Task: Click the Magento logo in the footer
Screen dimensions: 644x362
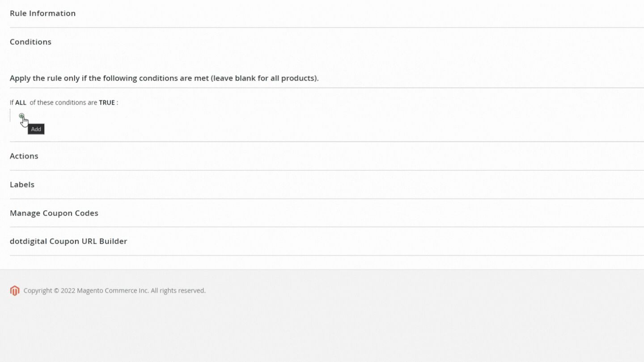Action: [15, 290]
